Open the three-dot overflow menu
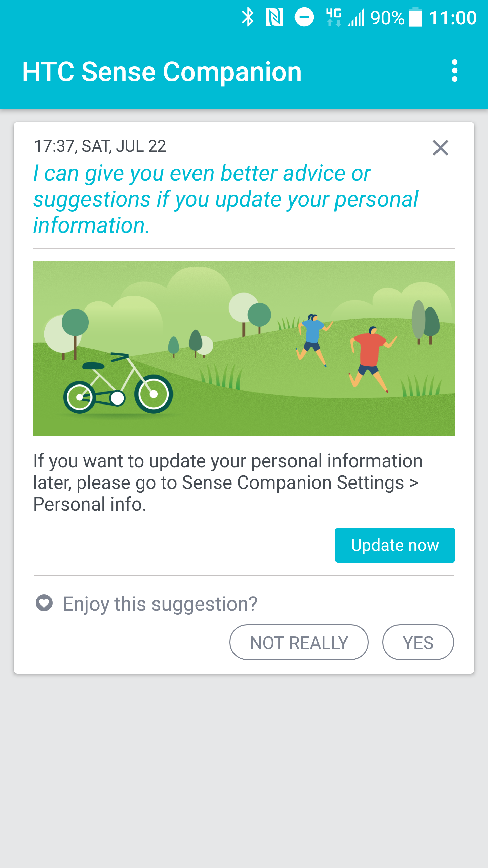This screenshot has height=868, width=488. pos(454,71)
